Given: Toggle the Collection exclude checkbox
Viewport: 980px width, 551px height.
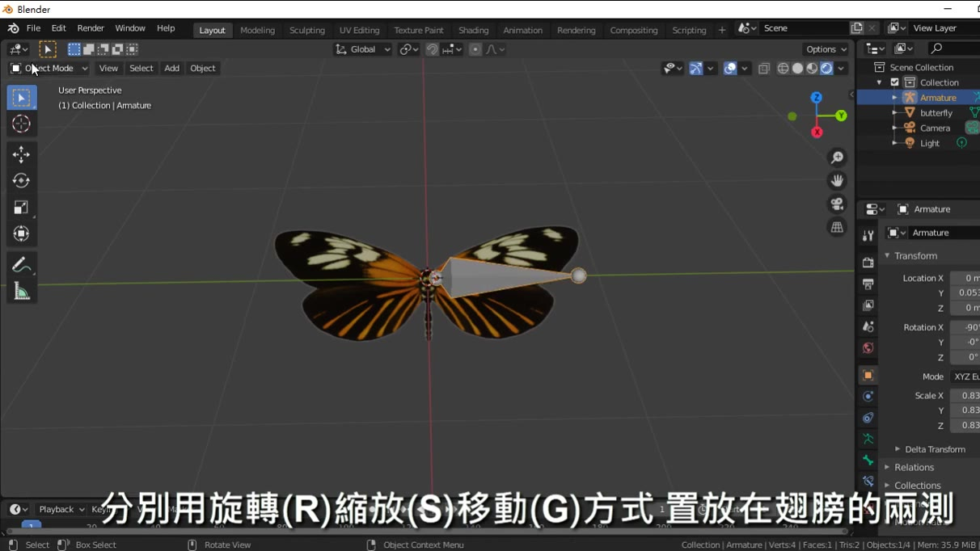Looking at the screenshot, I should click(x=894, y=82).
